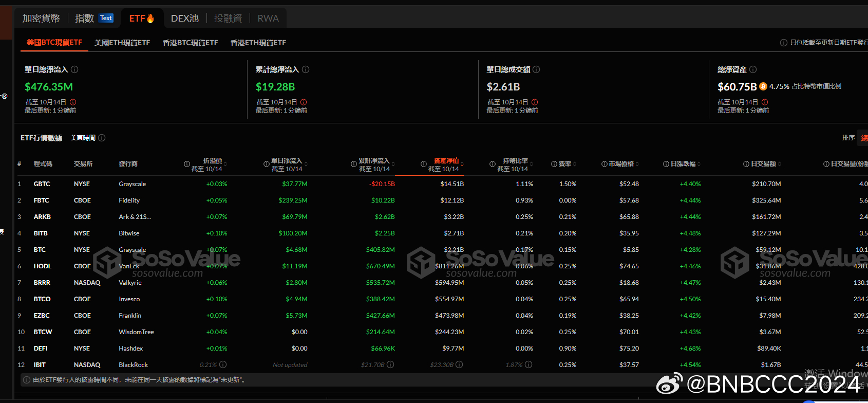The image size is (868, 403).
Task: Click info icon beside IBIT $21.70B value
Action: [390, 364]
